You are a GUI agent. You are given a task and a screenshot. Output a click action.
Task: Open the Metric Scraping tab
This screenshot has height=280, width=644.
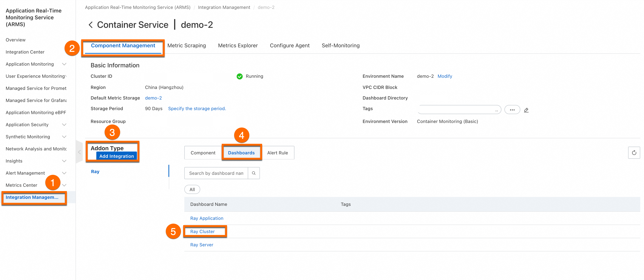(x=187, y=46)
